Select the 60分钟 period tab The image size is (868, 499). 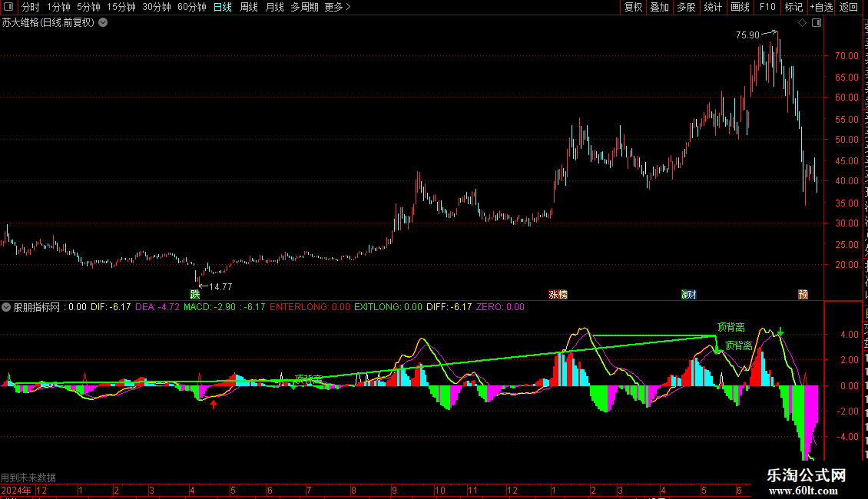[x=192, y=7]
